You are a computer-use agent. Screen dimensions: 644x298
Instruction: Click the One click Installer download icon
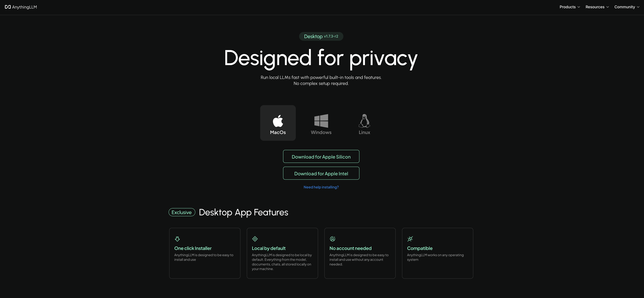coord(177,239)
